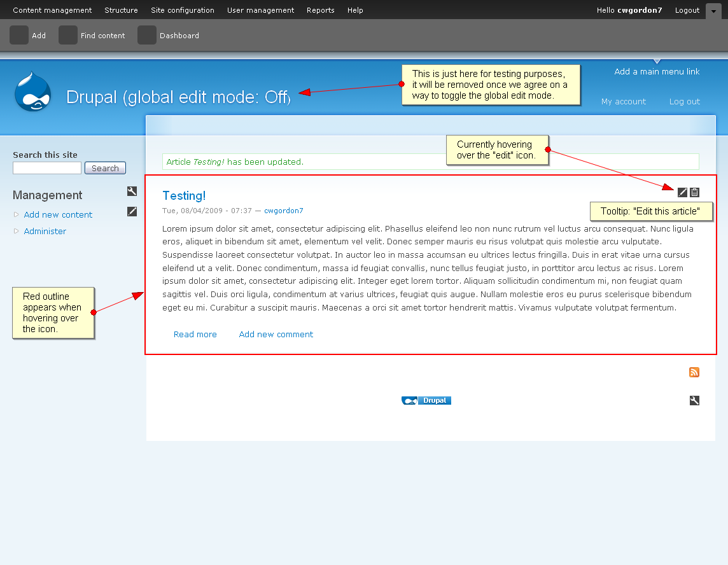Open the Content management menu
The image size is (728, 565).
[x=52, y=10]
